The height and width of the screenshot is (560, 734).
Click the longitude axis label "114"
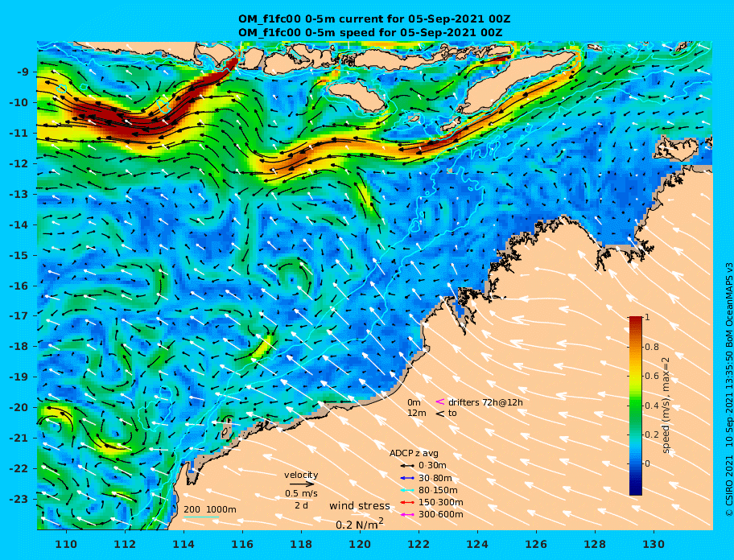[x=183, y=544]
